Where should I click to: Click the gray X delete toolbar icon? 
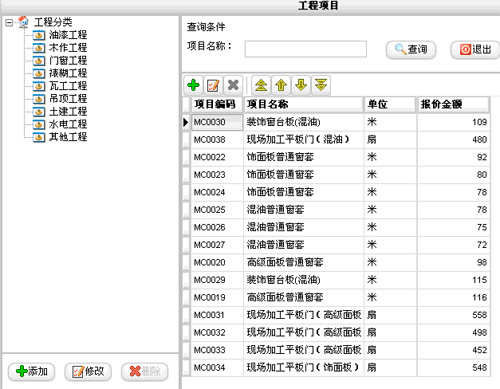[x=233, y=85]
